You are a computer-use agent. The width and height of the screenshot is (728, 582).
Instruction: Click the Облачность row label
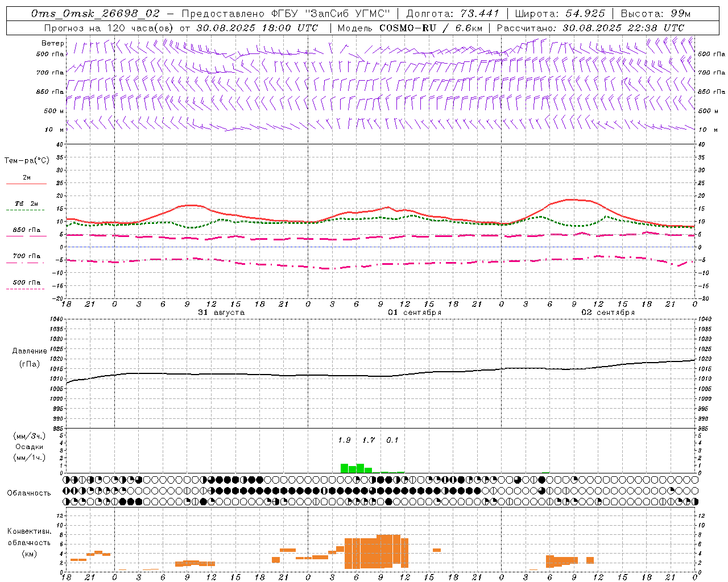tap(29, 493)
